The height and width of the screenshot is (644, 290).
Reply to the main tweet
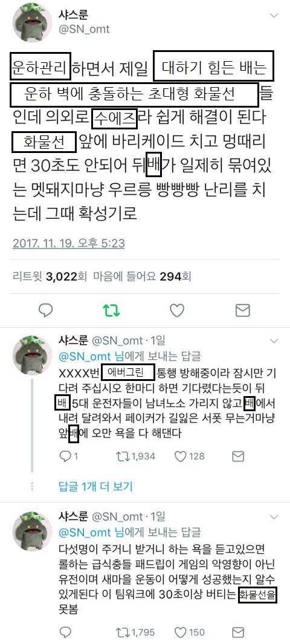click(x=46, y=310)
